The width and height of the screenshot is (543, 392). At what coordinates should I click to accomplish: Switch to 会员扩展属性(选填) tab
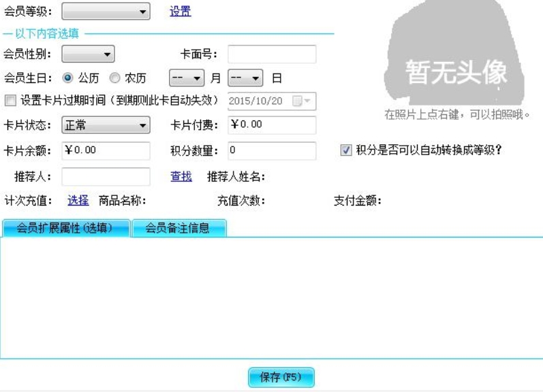[x=66, y=229]
